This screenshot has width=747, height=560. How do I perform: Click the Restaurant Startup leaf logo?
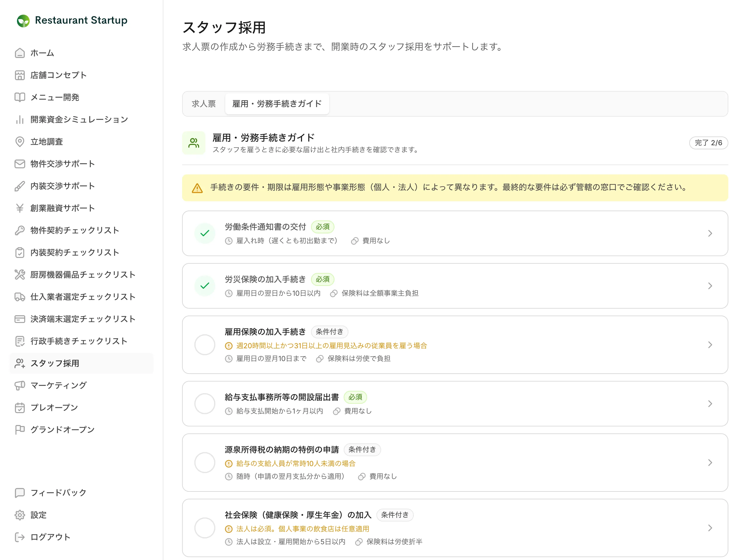[x=23, y=21]
